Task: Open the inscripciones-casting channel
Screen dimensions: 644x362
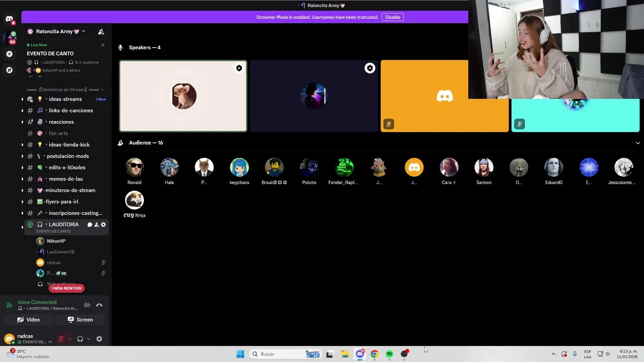Action: pyautogui.click(x=66, y=213)
